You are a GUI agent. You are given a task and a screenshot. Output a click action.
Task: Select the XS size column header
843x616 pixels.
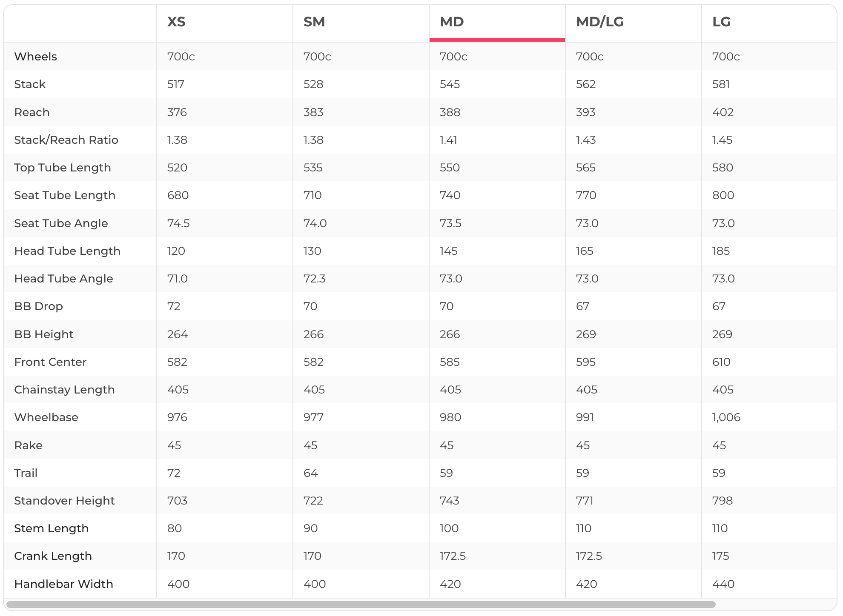tap(176, 22)
